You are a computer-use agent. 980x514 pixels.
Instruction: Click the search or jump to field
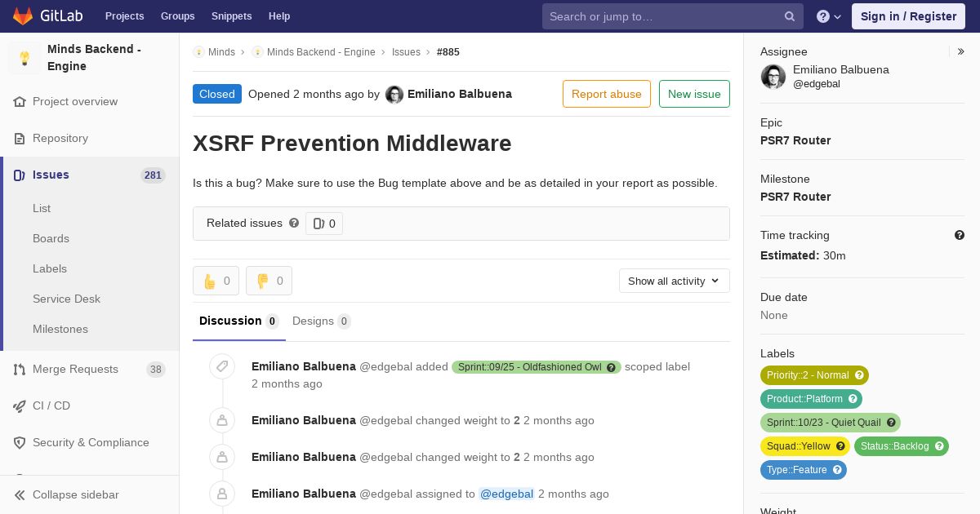click(x=673, y=16)
